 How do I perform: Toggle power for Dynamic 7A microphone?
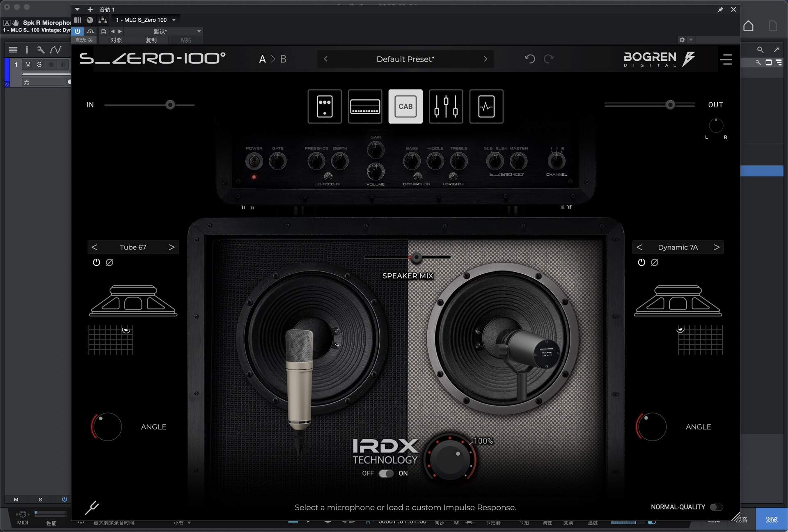click(x=641, y=262)
